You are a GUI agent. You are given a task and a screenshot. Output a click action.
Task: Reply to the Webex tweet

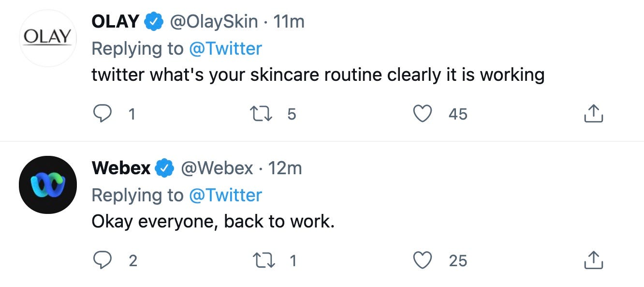[102, 261]
